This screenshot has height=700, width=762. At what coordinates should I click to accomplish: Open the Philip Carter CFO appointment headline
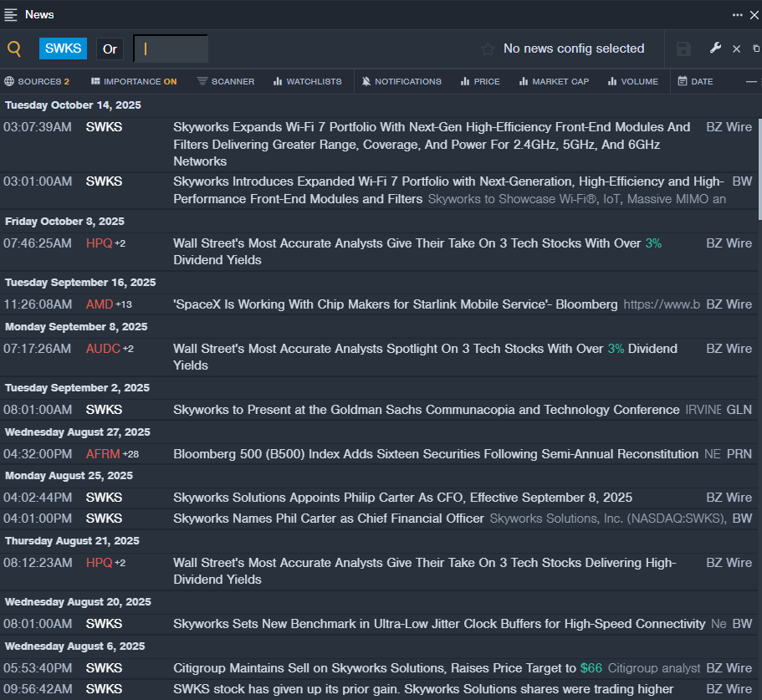click(x=402, y=498)
